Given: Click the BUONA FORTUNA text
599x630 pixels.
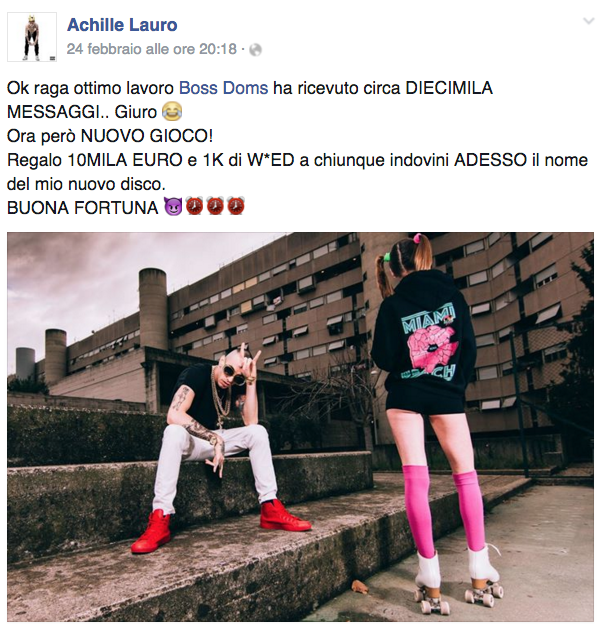Looking at the screenshot, I should click(x=82, y=208).
